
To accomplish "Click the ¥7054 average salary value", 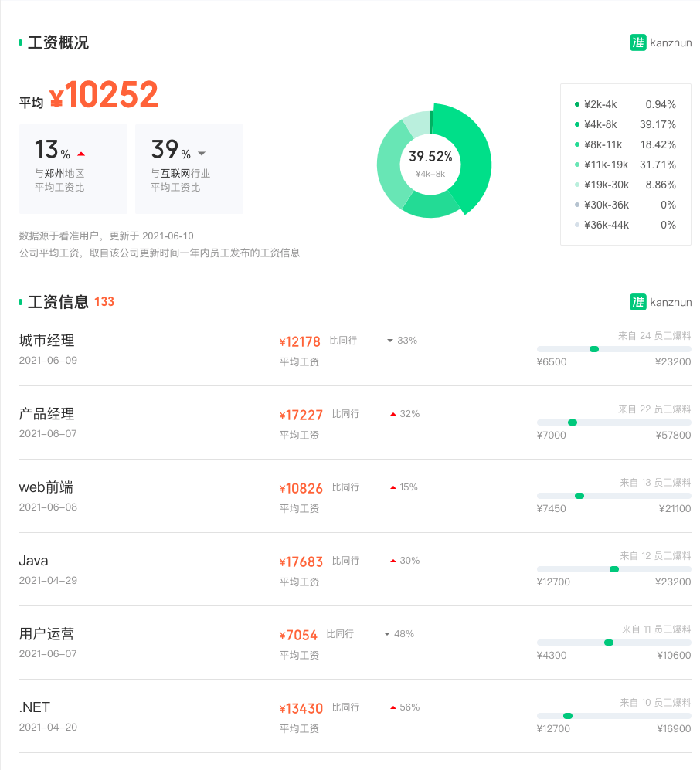I will [298, 636].
